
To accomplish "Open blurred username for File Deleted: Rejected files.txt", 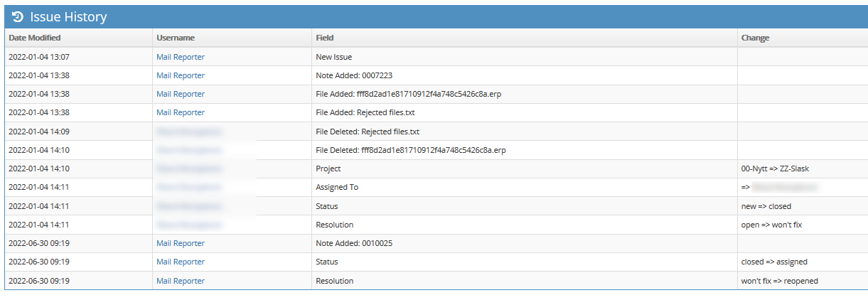I will (x=189, y=132).
